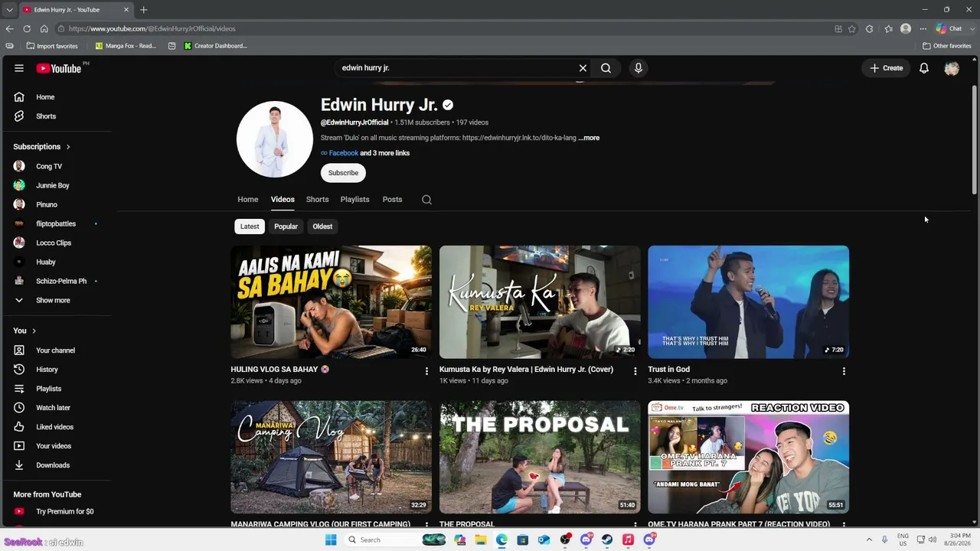Submit search with the magnifier button
The width and height of the screenshot is (980, 551).
click(x=606, y=68)
